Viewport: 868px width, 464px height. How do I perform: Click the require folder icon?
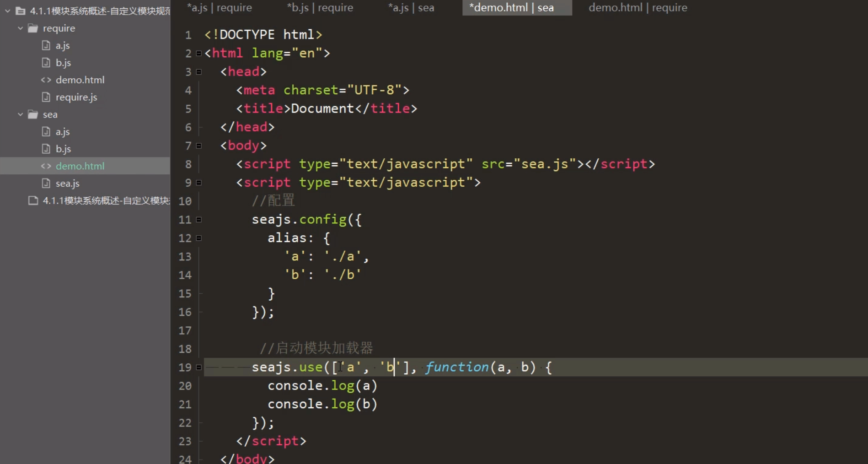point(33,28)
